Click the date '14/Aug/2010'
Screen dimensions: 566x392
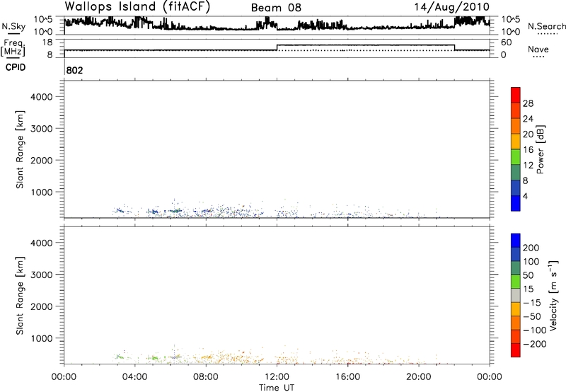point(451,7)
